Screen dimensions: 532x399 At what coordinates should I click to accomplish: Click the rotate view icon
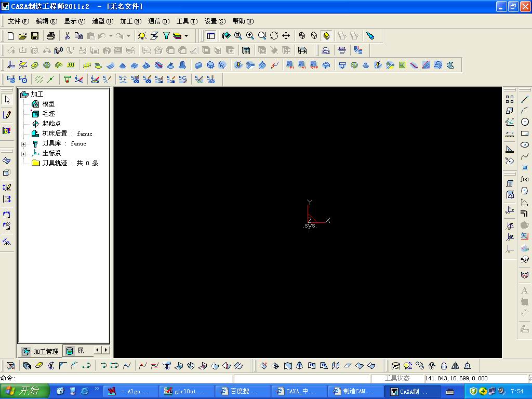pos(274,36)
